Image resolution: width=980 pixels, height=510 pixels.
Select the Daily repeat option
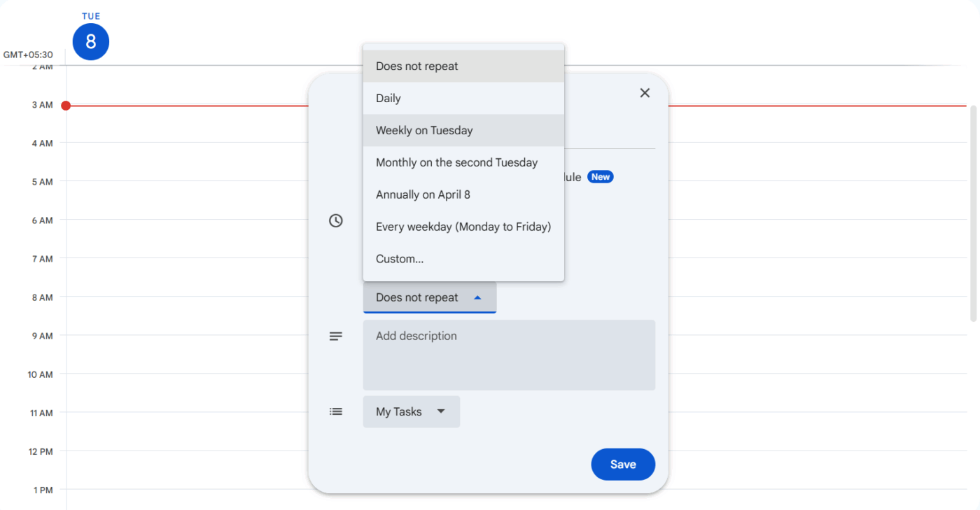coord(388,98)
